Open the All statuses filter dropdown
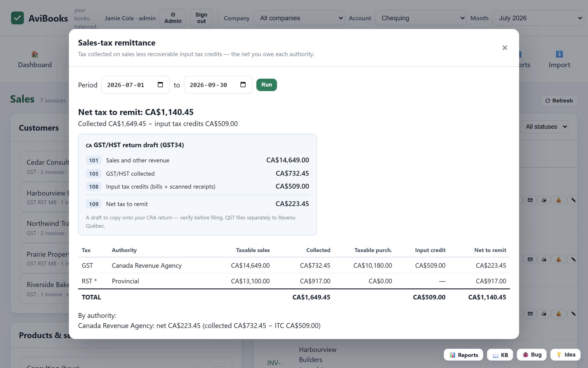The image size is (588, 368). pos(545,126)
